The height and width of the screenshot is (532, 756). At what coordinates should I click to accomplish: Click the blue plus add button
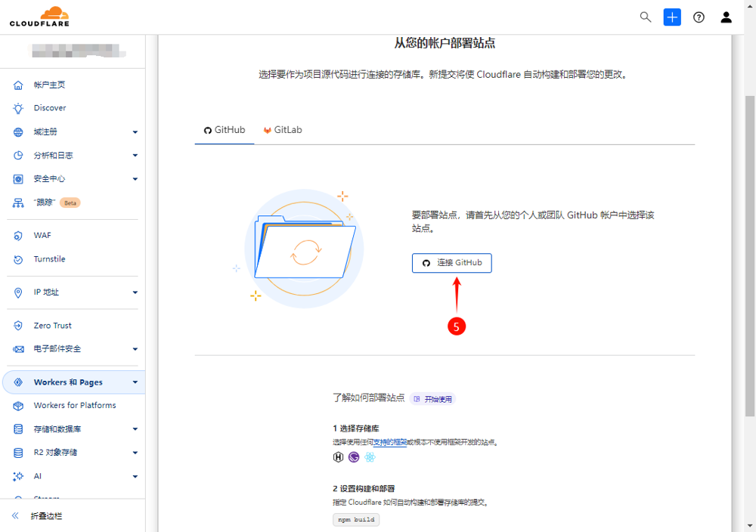click(672, 17)
